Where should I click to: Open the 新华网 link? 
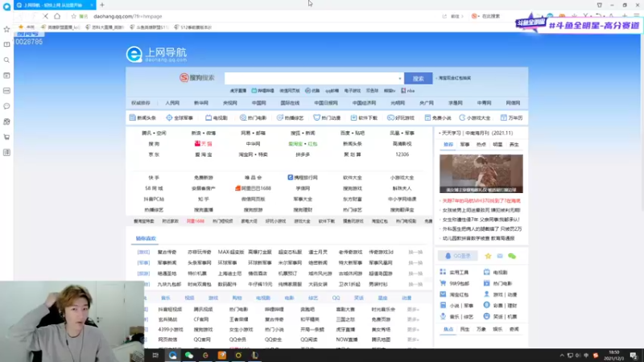pyautogui.click(x=200, y=103)
